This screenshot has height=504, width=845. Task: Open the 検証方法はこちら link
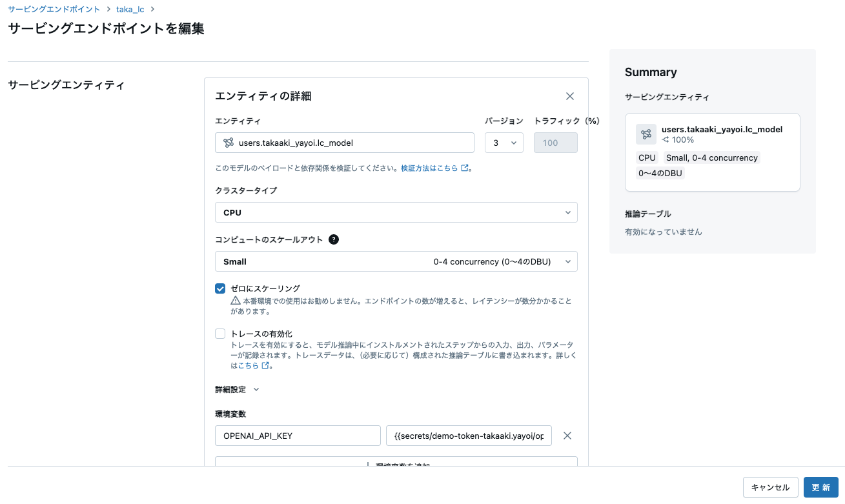[x=429, y=167]
